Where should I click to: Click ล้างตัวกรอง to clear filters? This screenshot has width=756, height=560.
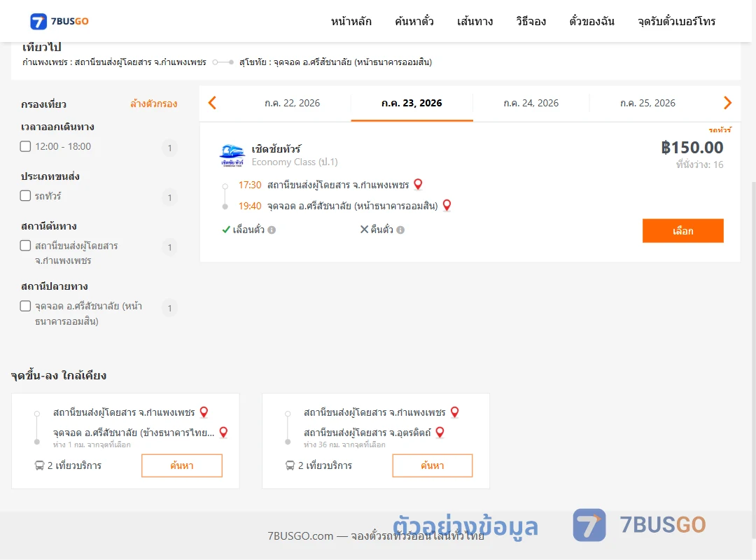click(x=154, y=104)
